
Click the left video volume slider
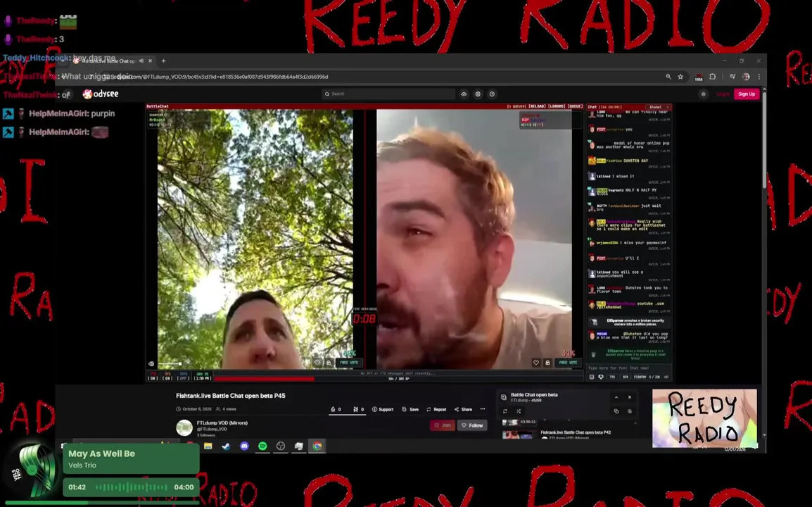point(170,364)
